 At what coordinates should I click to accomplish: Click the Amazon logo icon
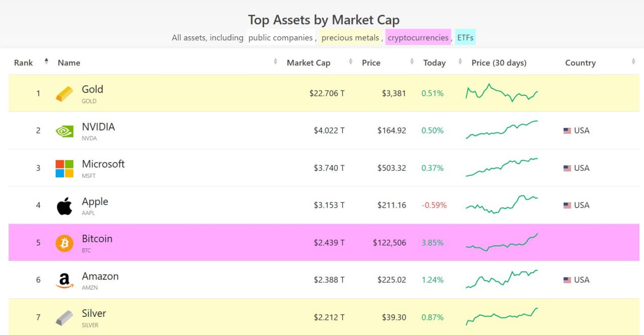pos(64,281)
